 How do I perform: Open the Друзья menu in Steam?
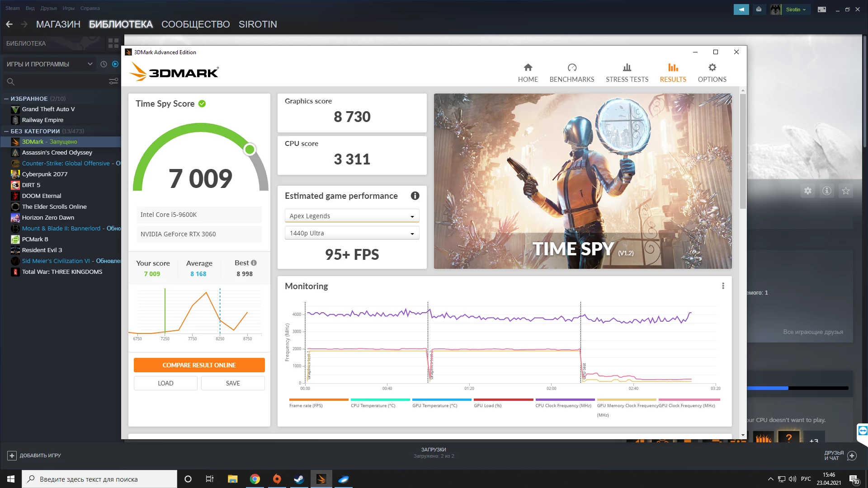pyautogui.click(x=48, y=8)
